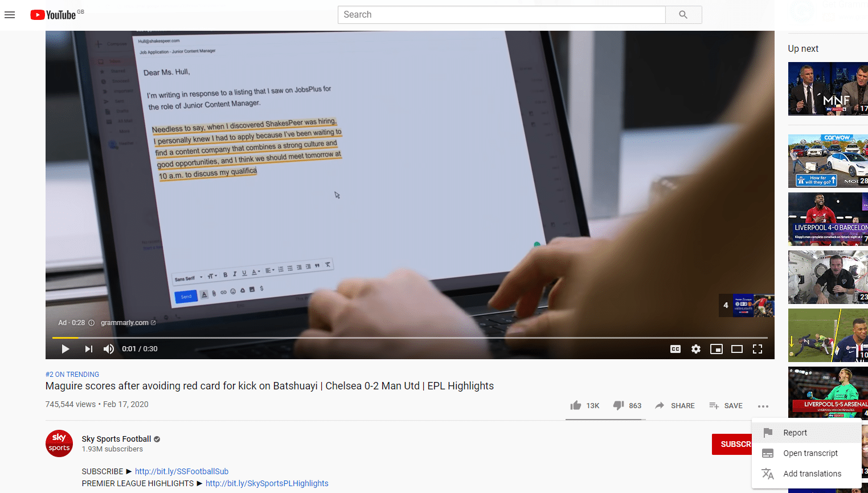Like the video with thumbs up
The image size is (868, 493).
[x=584, y=405]
